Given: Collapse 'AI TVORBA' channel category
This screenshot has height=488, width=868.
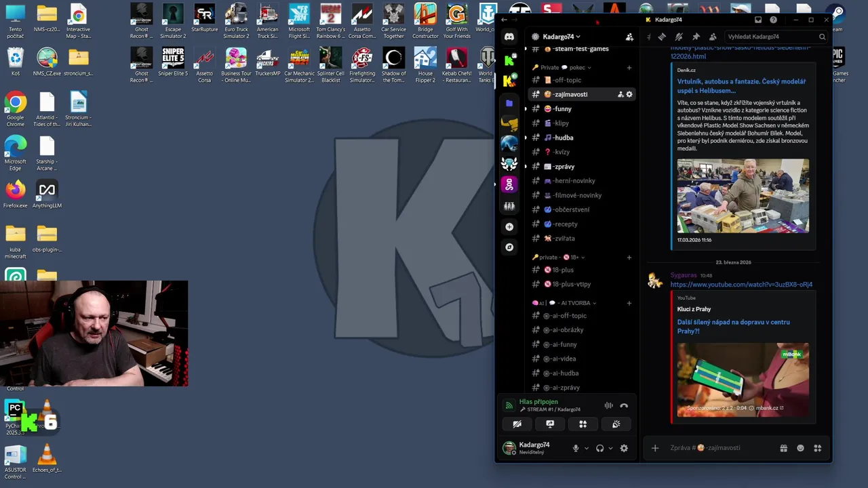Looking at the screenshot, I should pyautogui.click(x=565, y=303).
